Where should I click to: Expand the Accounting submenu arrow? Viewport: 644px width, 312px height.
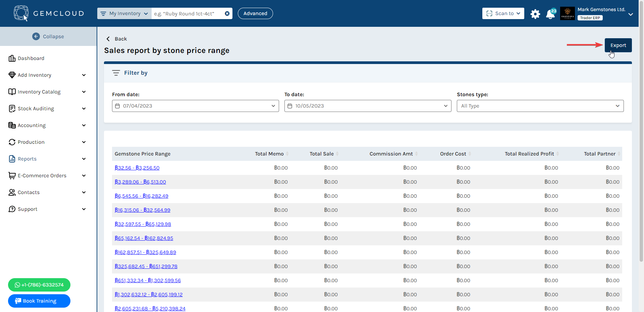tap(84, 125)
